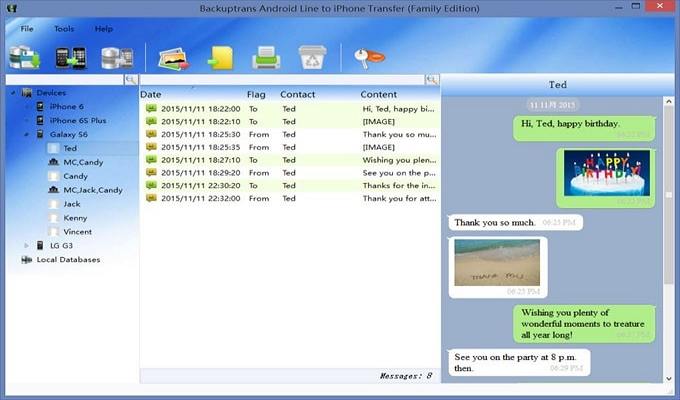This screenshot has height=400, width=680.
Task: Collapse the Devices root node
Action: [x=14, y=93]
